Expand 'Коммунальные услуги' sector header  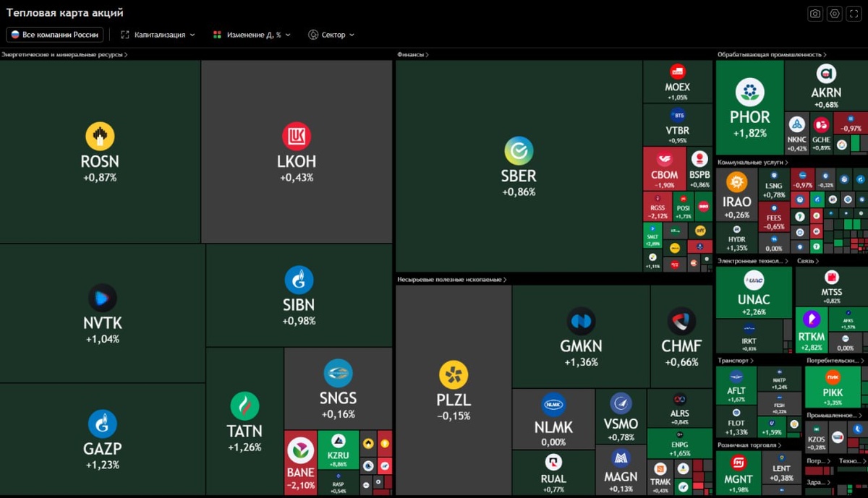point(753,163)
